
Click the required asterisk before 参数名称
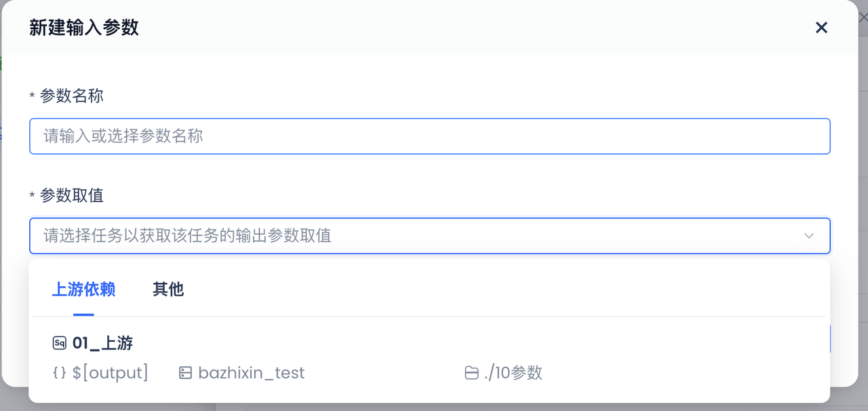pos(32,97)
